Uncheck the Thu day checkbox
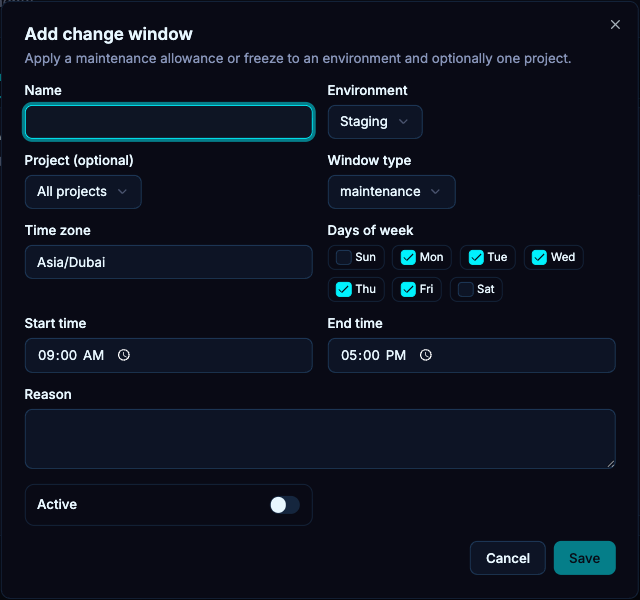This screenshot has width=640, height=600. click(344, 289)
